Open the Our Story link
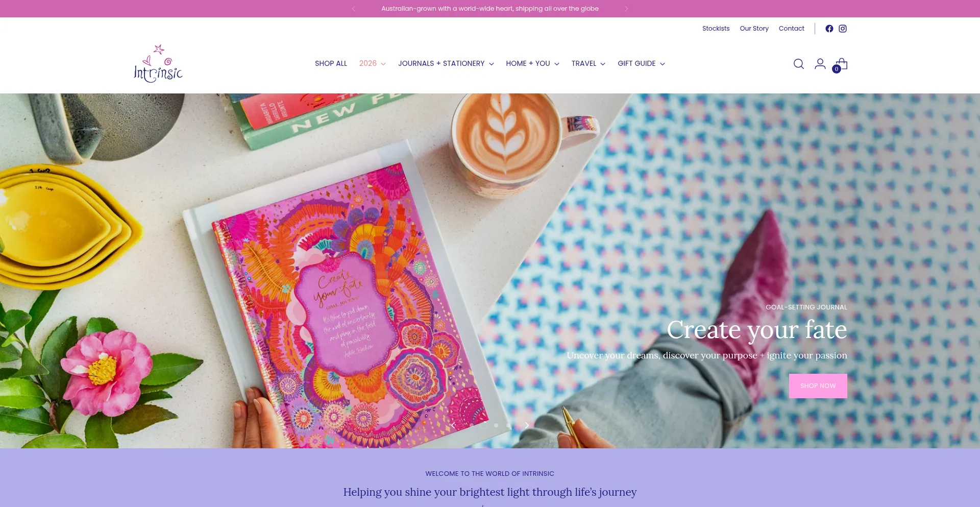This screenshot has width=980, height=507. [754, 29]
